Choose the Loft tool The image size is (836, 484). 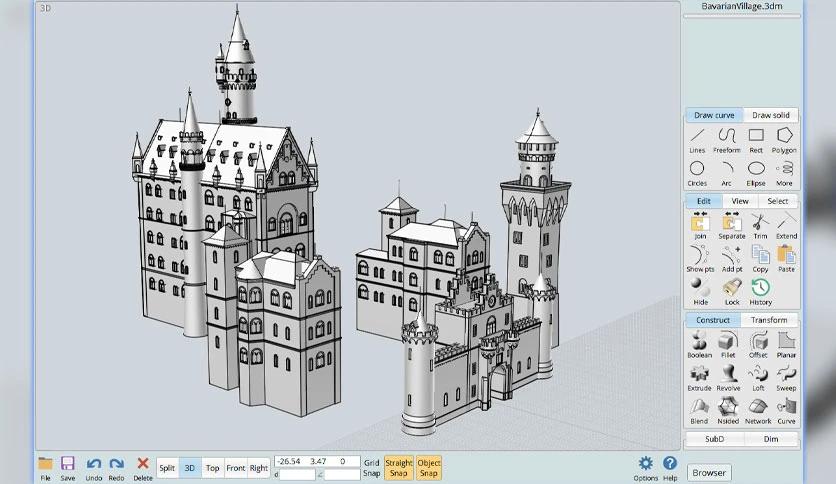(x=758, y=378)
